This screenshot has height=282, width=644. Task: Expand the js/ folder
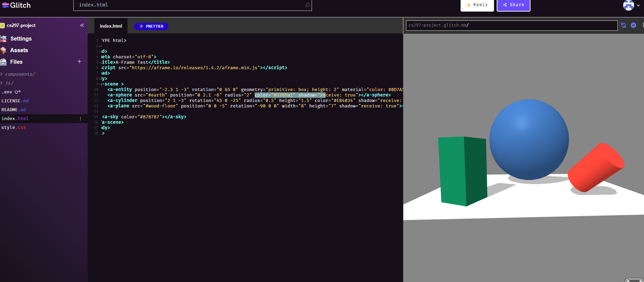pyautogui.click(x=9, y=83)
